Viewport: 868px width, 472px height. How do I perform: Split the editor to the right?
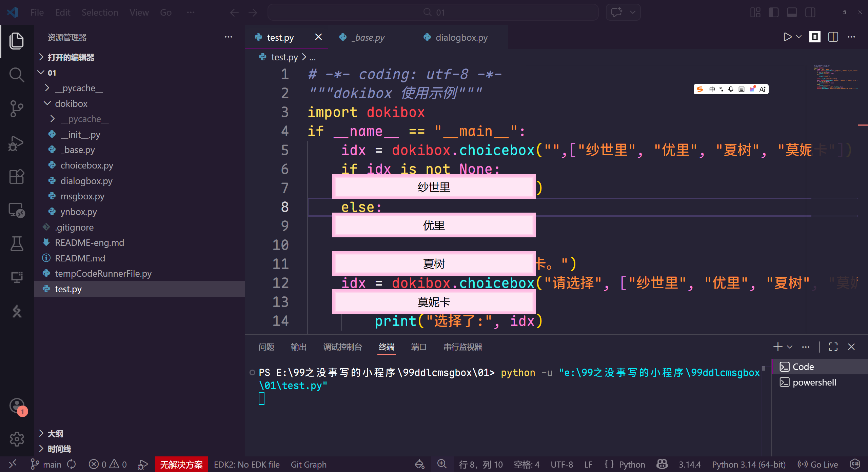[833, 37]
